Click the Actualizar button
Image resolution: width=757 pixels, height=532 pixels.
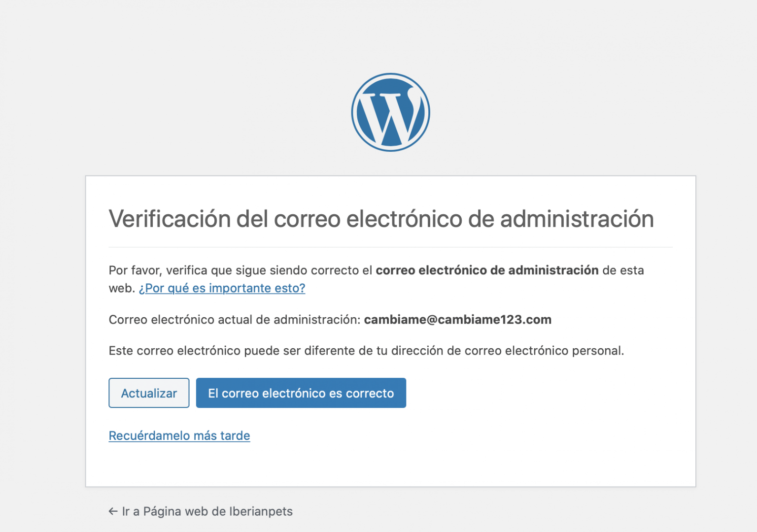149,393
